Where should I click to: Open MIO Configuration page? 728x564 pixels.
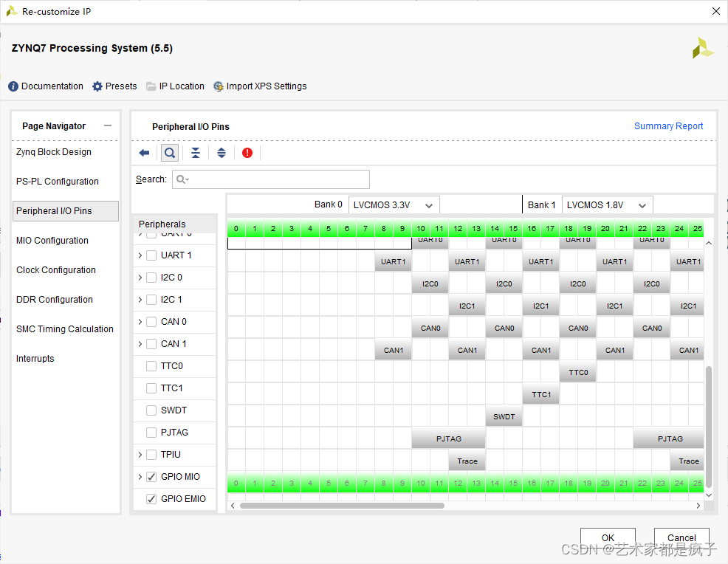tap(52, 241)
